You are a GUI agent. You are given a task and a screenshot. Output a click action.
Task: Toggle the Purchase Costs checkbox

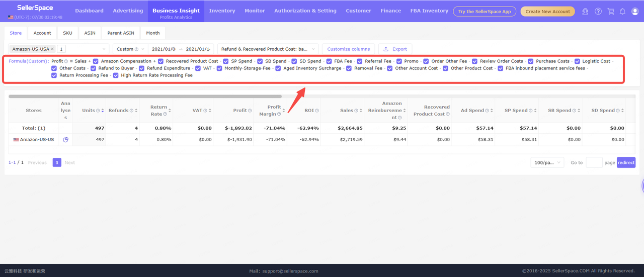coord(530,61)
